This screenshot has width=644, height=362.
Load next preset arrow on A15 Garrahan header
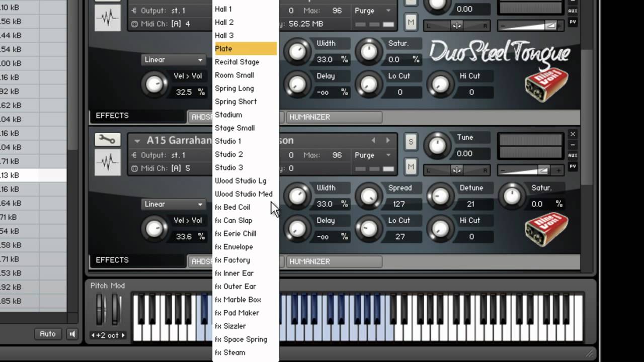[387, 140]
